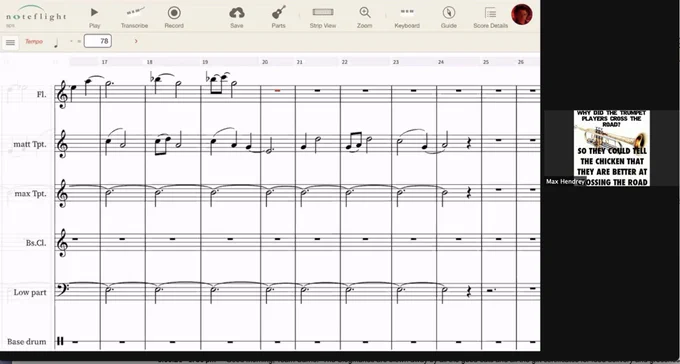Select the quarter note icon beside Tempo
Viewport: 680px width, 364px height.
[x=56, y=43]
